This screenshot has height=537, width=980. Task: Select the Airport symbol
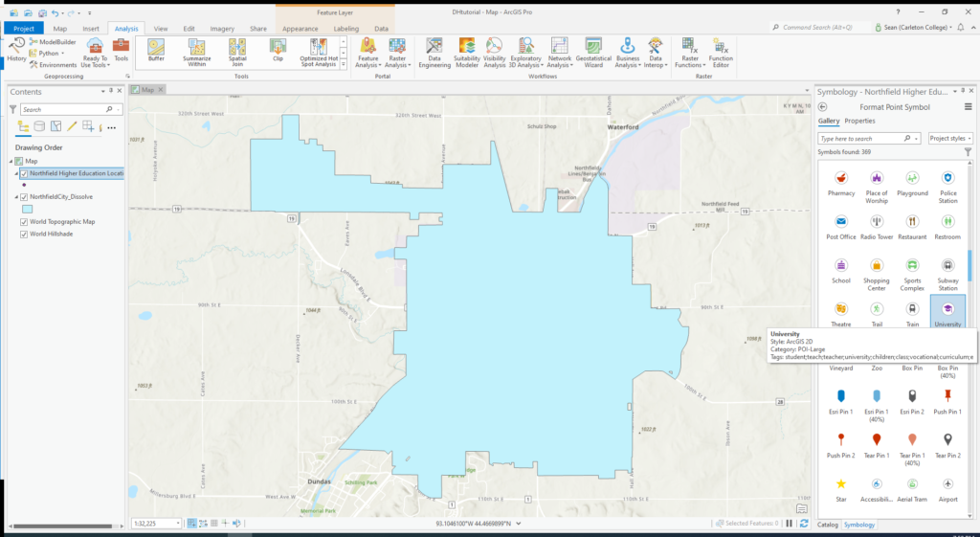point(947,490)
